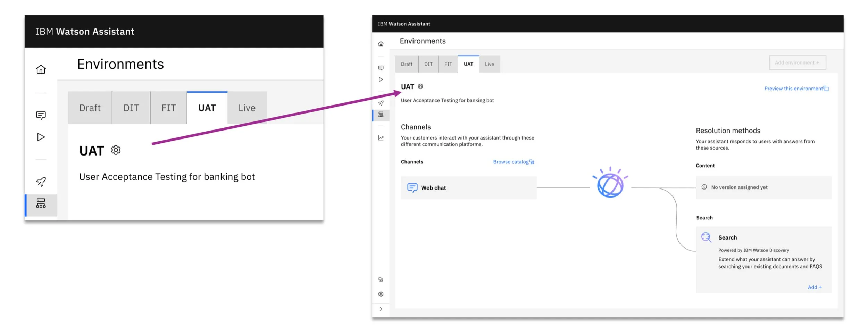The image size is (868, 336).
Task: Switch to DIT tab in right window
Action: [428, 64]
